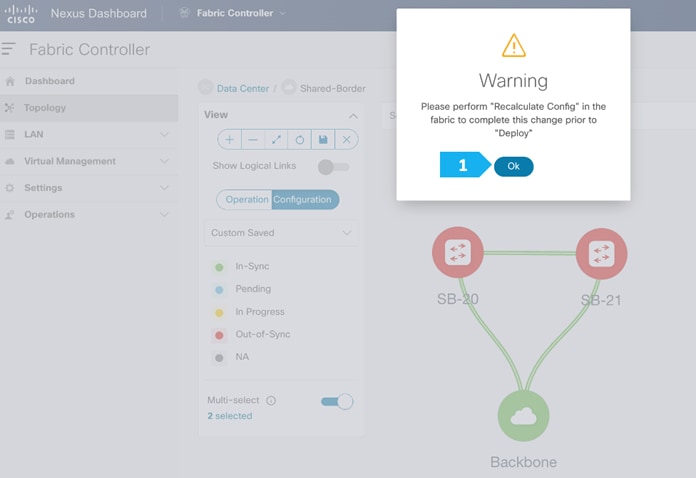Click the Out-of-Sync legend label
Image resolution: width=696 pixels, height=478 pixels.
pyautogui.click(x=263, y=334)
